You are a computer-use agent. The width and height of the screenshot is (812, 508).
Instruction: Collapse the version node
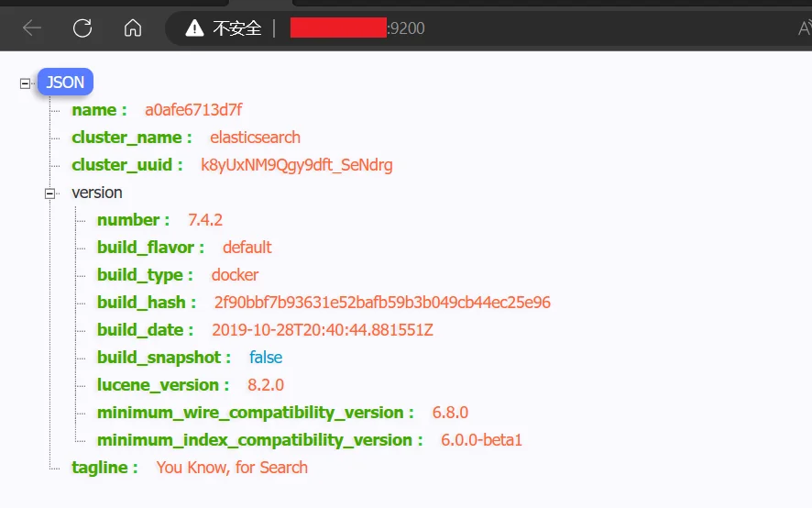[49, 193]
